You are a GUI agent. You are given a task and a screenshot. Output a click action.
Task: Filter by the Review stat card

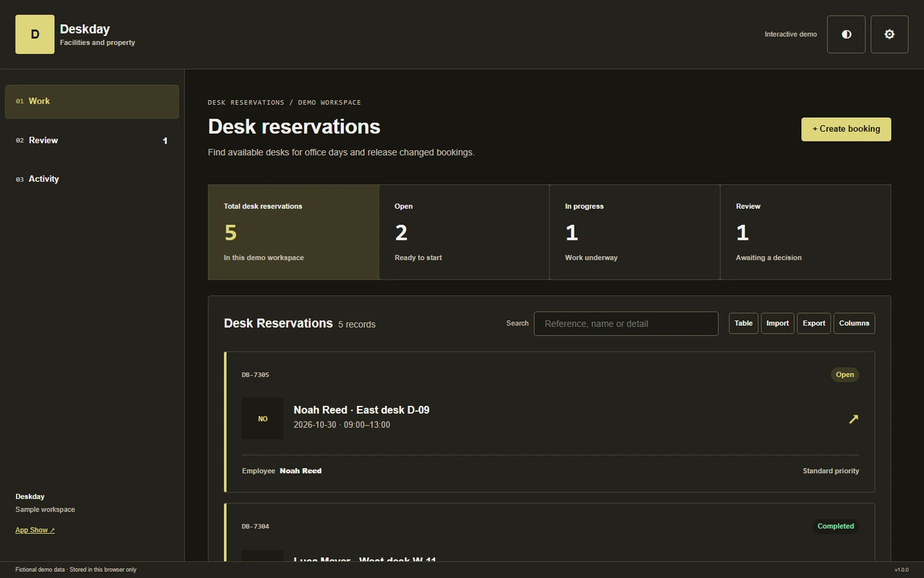[x=806, y=232]
